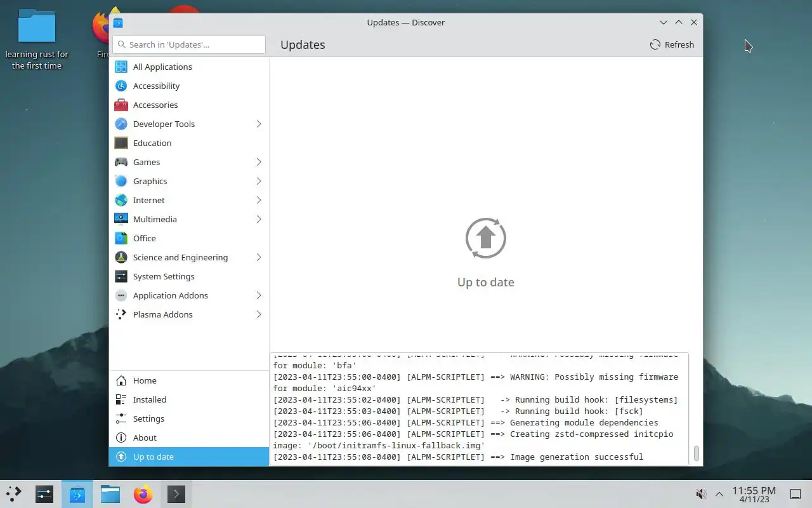Click the Search in 'Updates' field
The height and width of the screenshot is (508, 812).
[189, 44]
